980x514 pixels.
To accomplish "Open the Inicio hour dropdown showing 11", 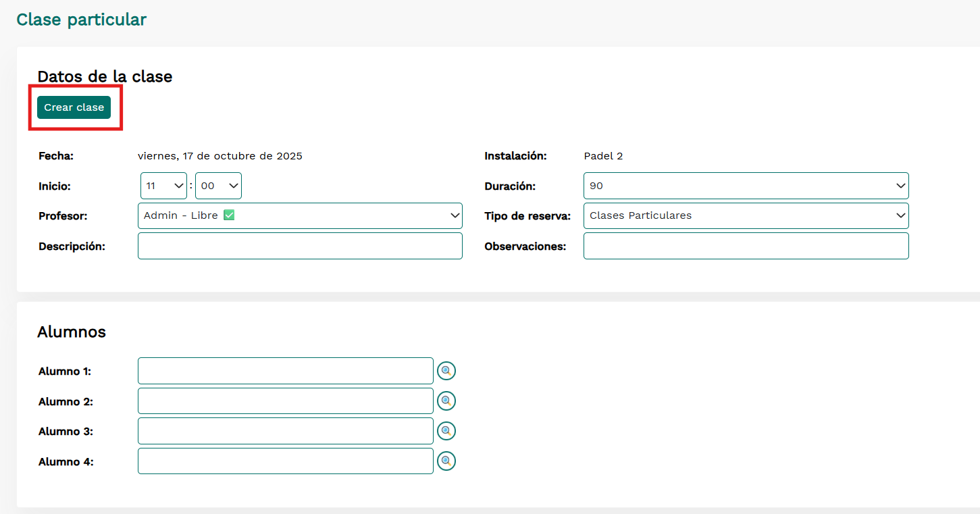I will (x=164, y=186).
